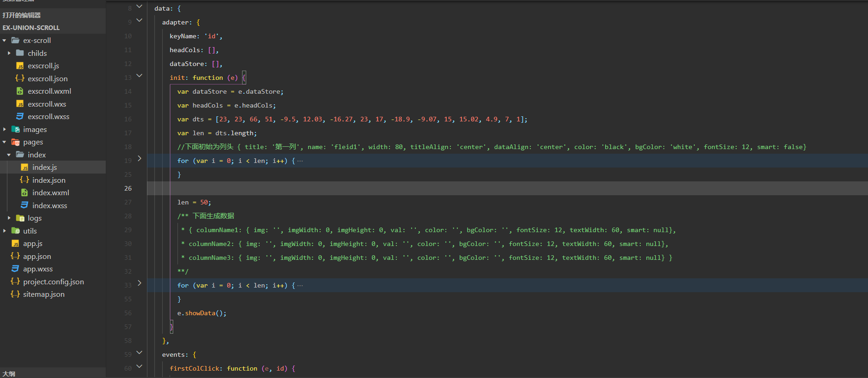
Task: Fold the init function at line 13
Action: coord(140,76)
